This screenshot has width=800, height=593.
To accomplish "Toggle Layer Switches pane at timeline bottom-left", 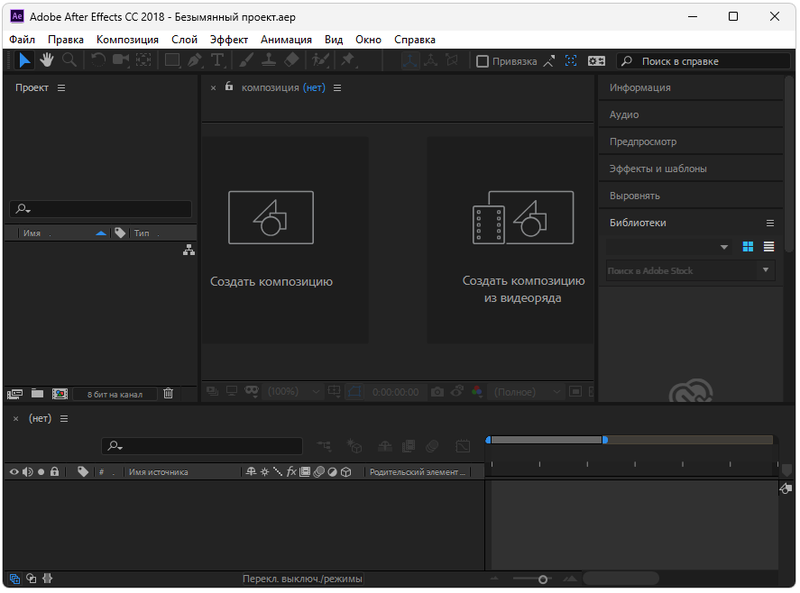I will [x=15, y=579].
